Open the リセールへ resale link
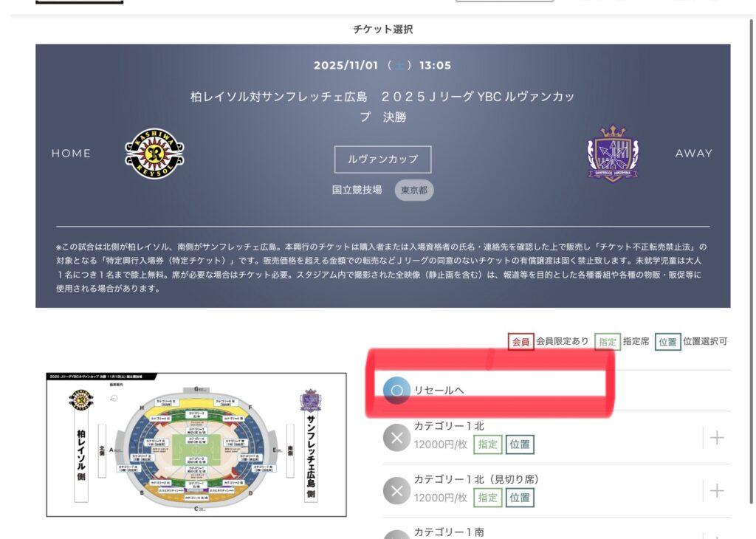The width and height of the screenshot is (756, 539). tap(439, 391)
